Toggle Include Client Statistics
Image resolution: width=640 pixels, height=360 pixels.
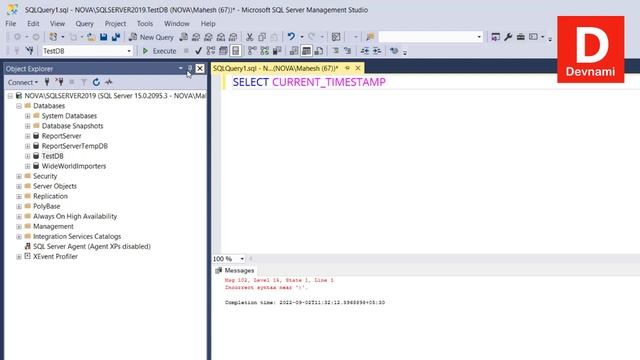277,51
